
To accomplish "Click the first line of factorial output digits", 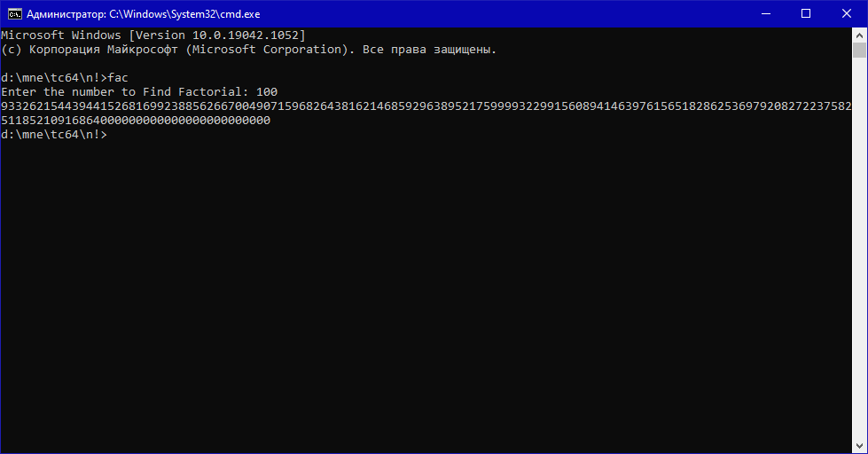I will 426,106.
